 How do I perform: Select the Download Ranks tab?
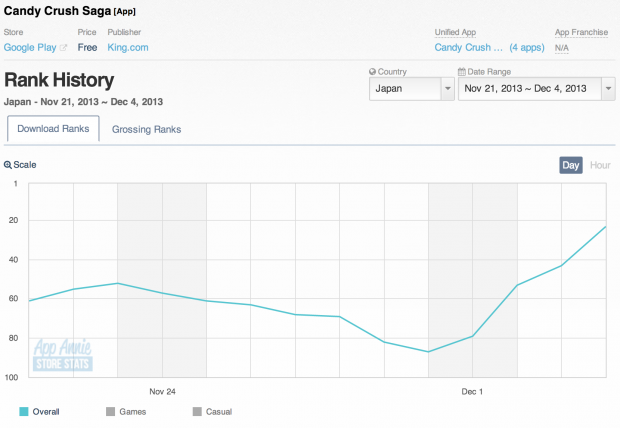click(53, 129)
